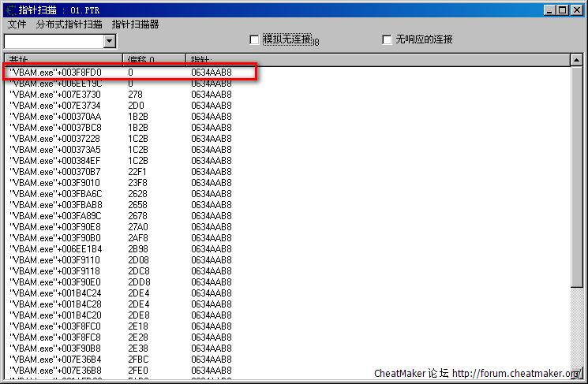Select the row with base +003F9010
The image size is (588, 384).
point(55,182)
